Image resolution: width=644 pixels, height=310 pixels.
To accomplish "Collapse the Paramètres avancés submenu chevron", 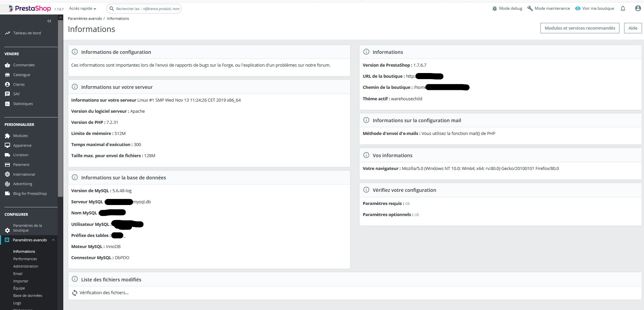I will click(53, 240).
